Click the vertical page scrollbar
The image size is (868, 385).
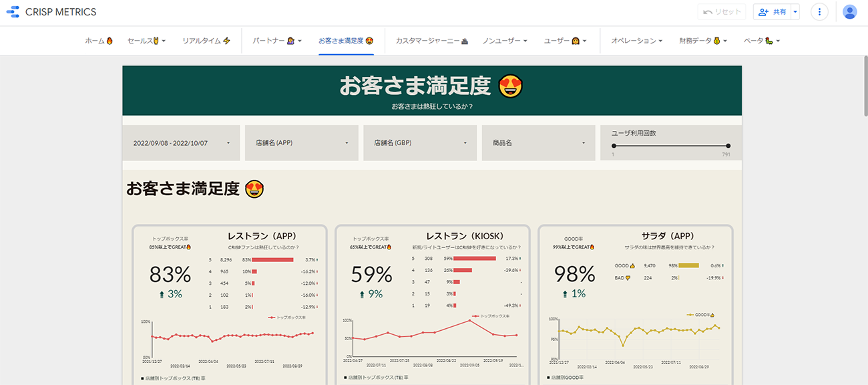coord(863,87)
